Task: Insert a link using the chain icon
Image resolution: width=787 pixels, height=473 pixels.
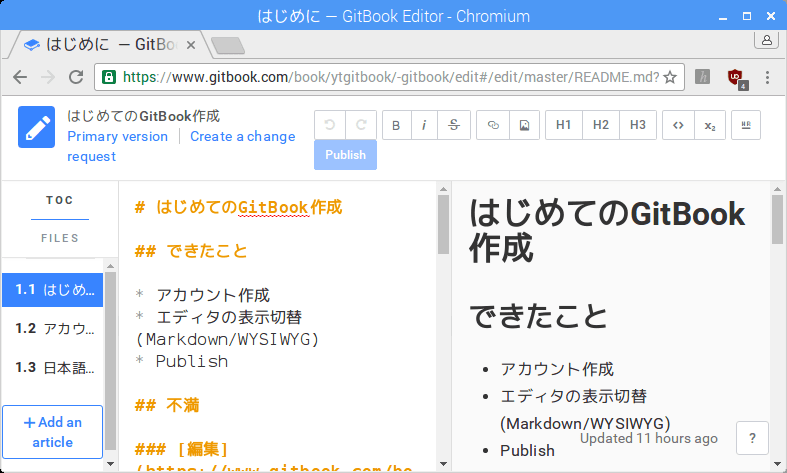Action: tap(493, 125)
